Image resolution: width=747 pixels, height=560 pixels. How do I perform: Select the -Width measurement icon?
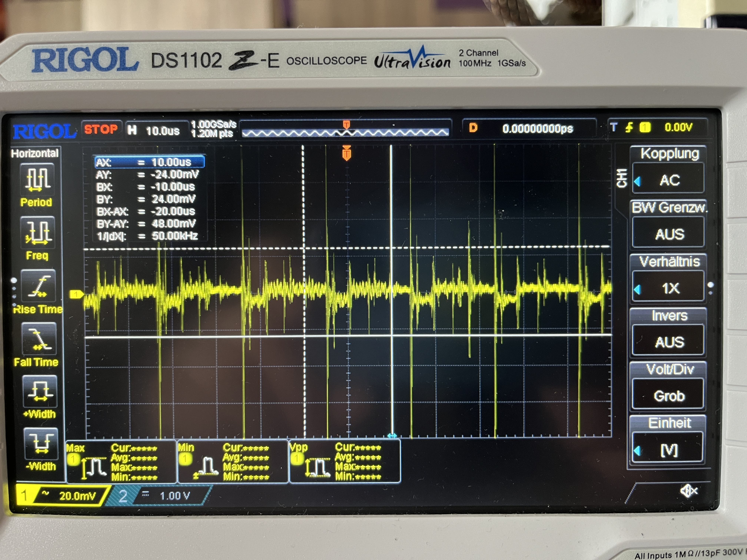click(41, 444)
